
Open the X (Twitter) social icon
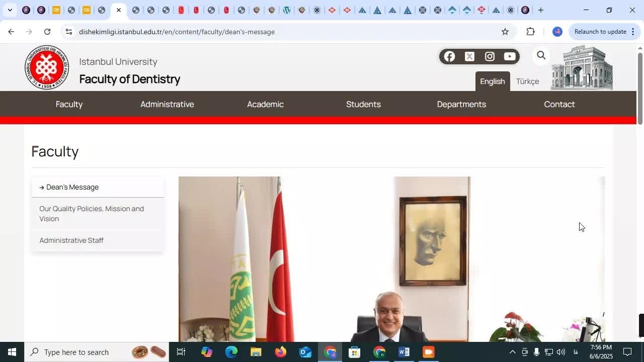click(469, 56)
